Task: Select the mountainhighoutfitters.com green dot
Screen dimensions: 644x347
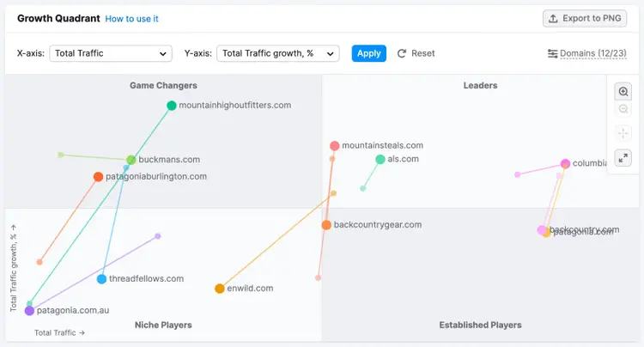Action: point(172,106)
